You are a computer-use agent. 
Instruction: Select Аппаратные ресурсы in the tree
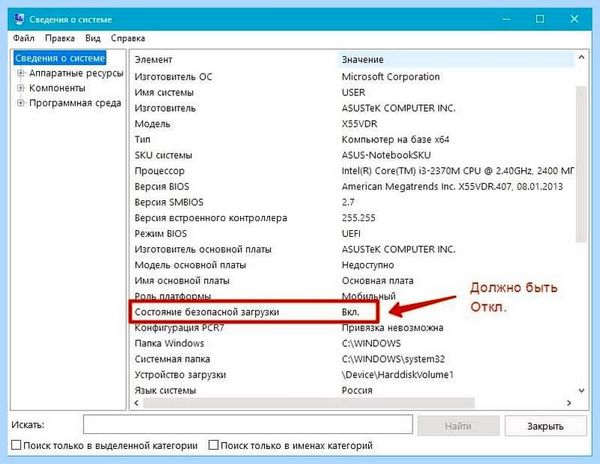point(76,73)
